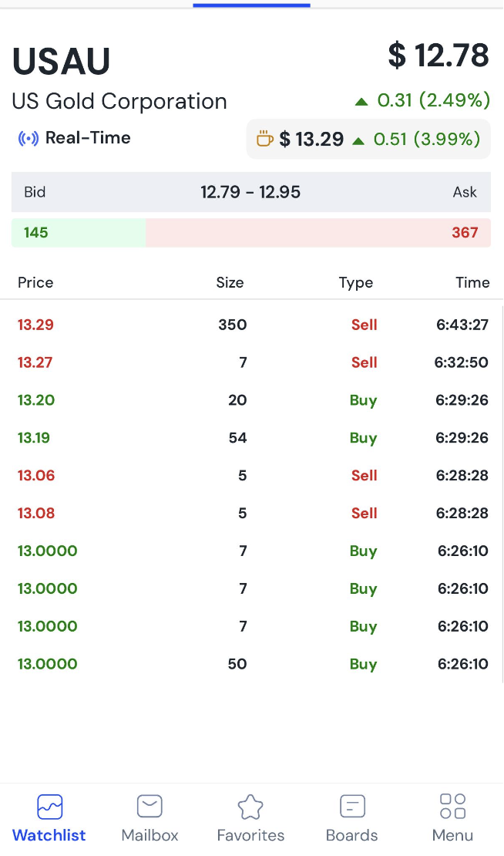Tap the Boards label in bottom bar

click(352, 835)
